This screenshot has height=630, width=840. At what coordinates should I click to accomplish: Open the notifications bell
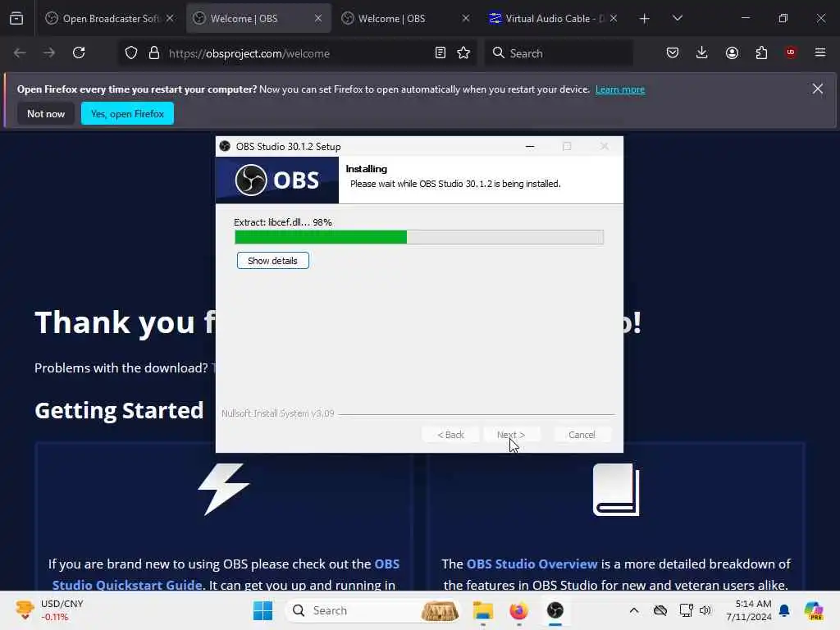click(784, 610)
